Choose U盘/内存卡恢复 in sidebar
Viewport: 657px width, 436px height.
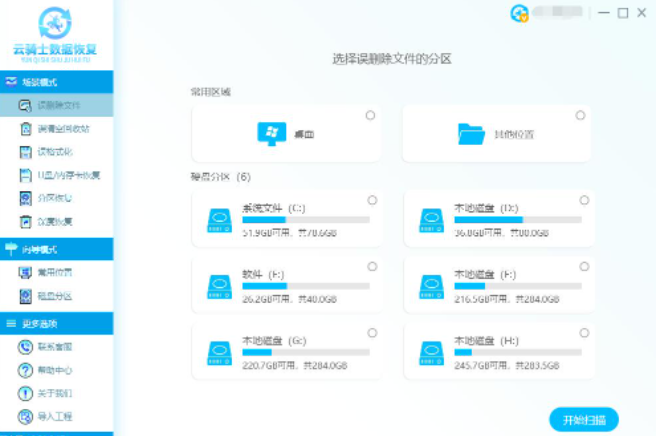point(68,175)
